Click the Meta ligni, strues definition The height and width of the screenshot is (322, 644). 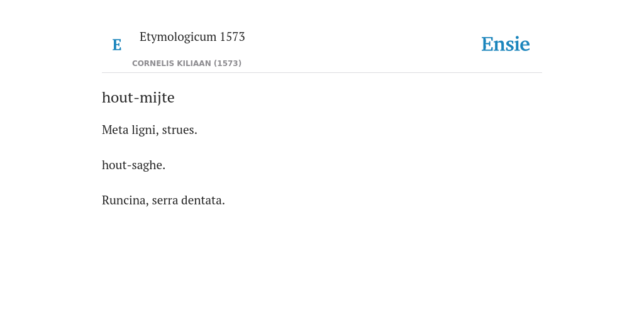[150, 130]
